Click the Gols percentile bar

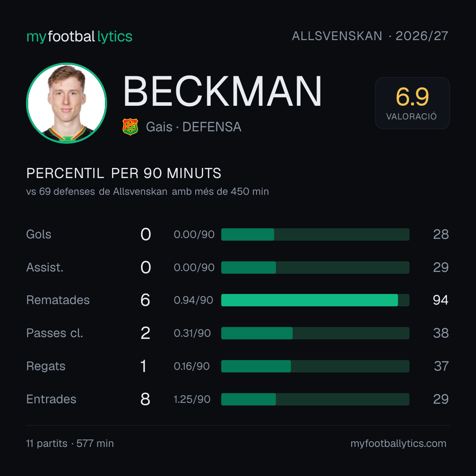[315, 234]
